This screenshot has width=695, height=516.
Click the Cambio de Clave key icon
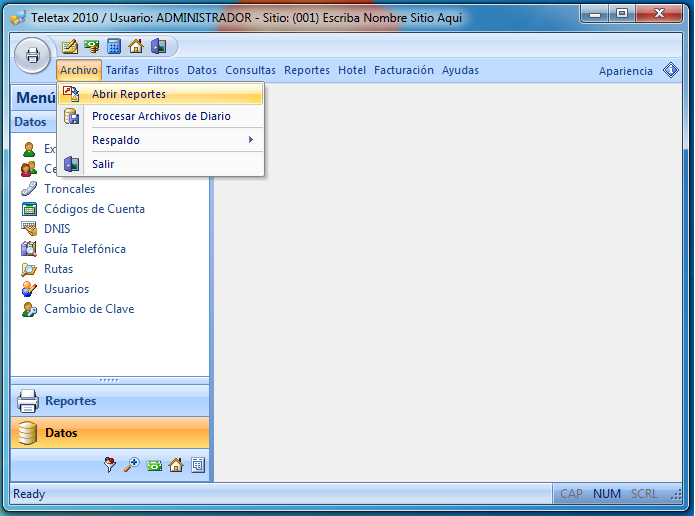coord(29,309)
